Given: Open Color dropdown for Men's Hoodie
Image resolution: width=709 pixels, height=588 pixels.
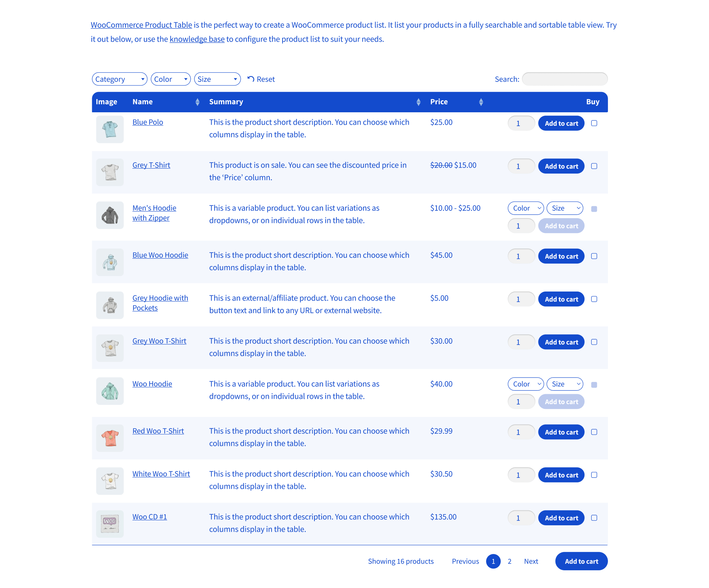Looking at the screenshot, I should coord(526,208).
